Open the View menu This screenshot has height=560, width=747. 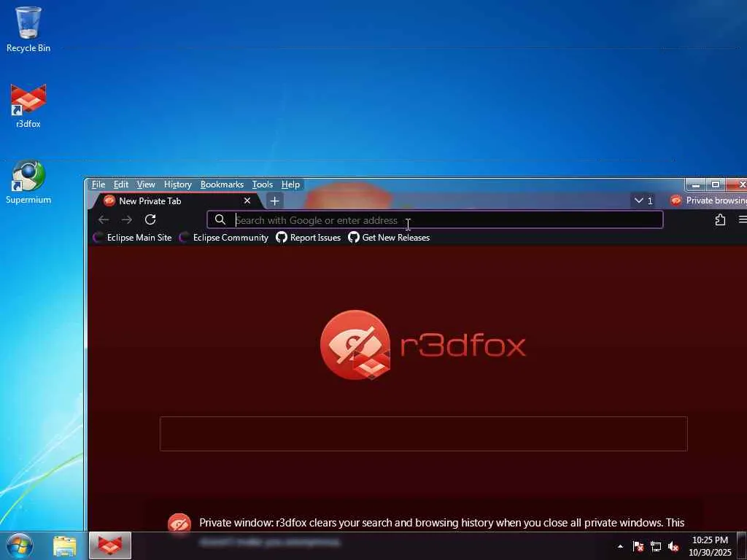coord(146,184)
